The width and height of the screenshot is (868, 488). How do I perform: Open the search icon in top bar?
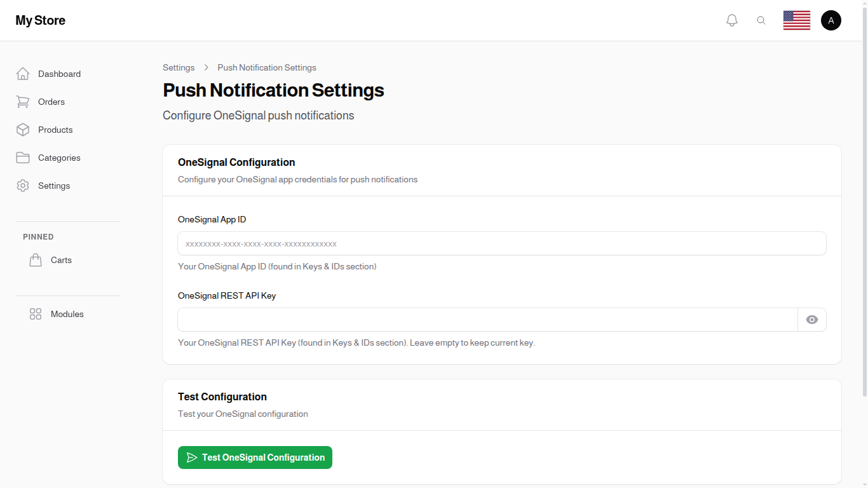tap(761, 20)
